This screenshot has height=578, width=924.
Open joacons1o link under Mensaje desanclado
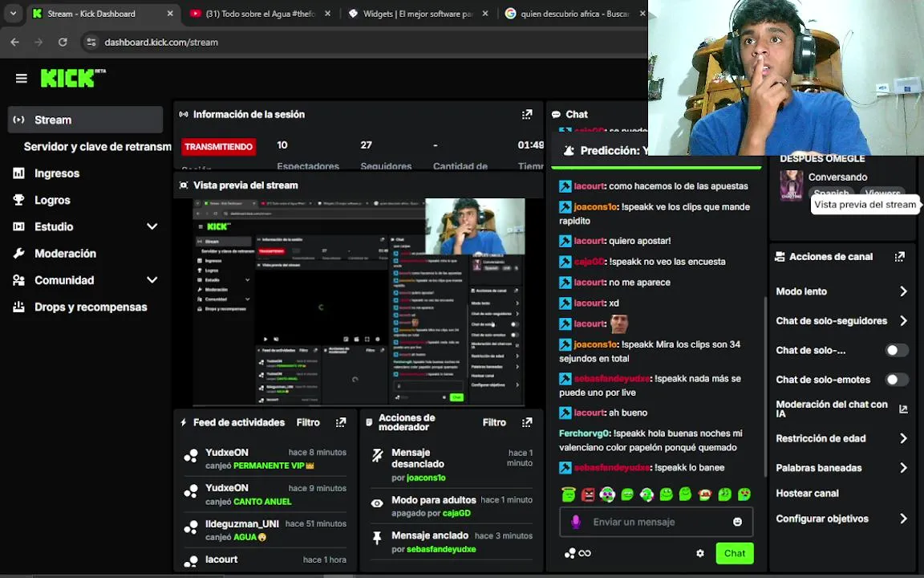pos(425,478)
